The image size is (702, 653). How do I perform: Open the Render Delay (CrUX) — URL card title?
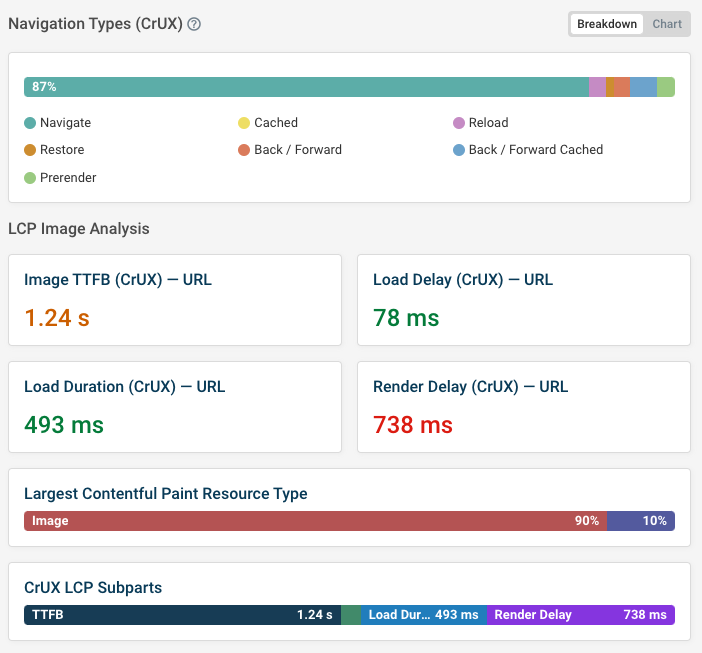471,387
